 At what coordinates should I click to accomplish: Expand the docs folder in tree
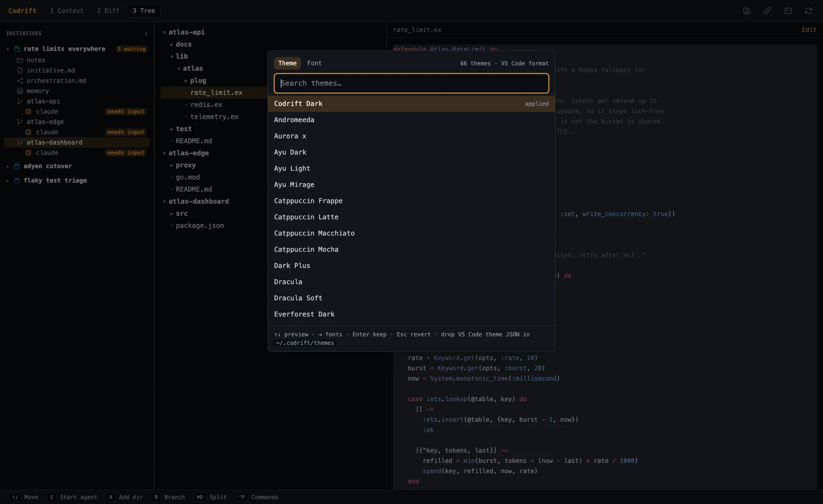coord(172,44)
